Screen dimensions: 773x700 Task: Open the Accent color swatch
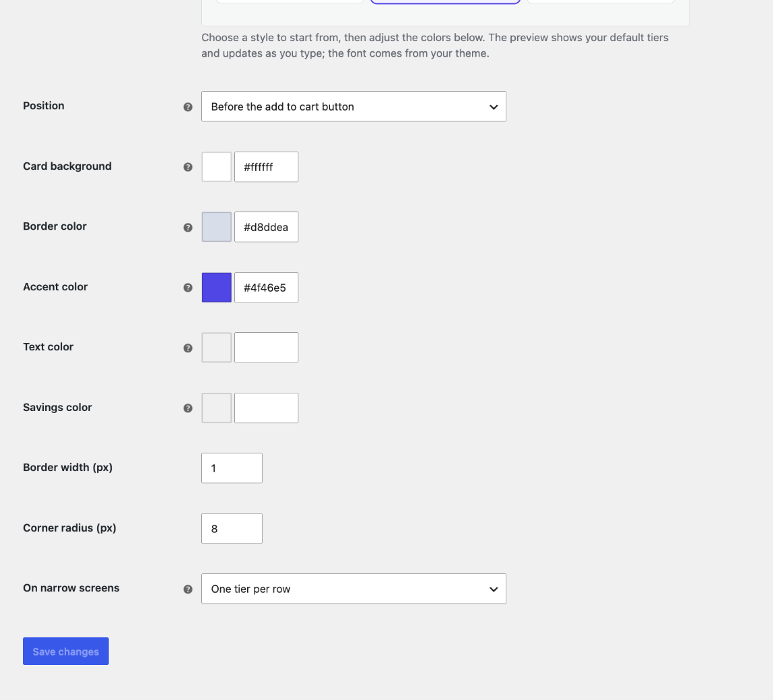coord(216,288)
